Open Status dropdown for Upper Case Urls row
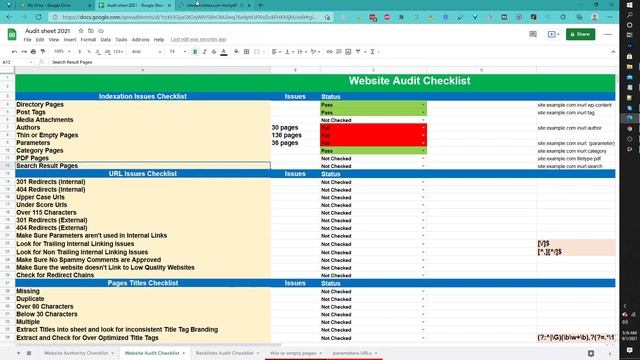The width and height of the screenshot is (640, 360). tap(423, 198)
